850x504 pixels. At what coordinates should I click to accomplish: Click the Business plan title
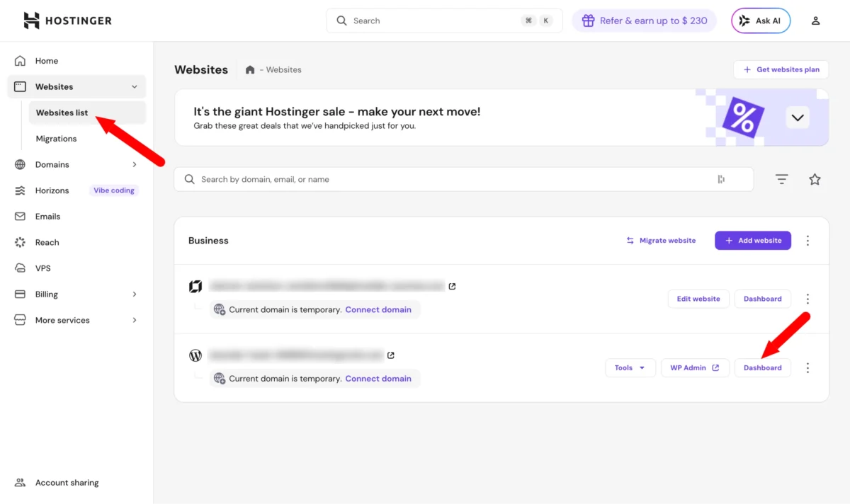pyautogui.click(x=208, y=241)
